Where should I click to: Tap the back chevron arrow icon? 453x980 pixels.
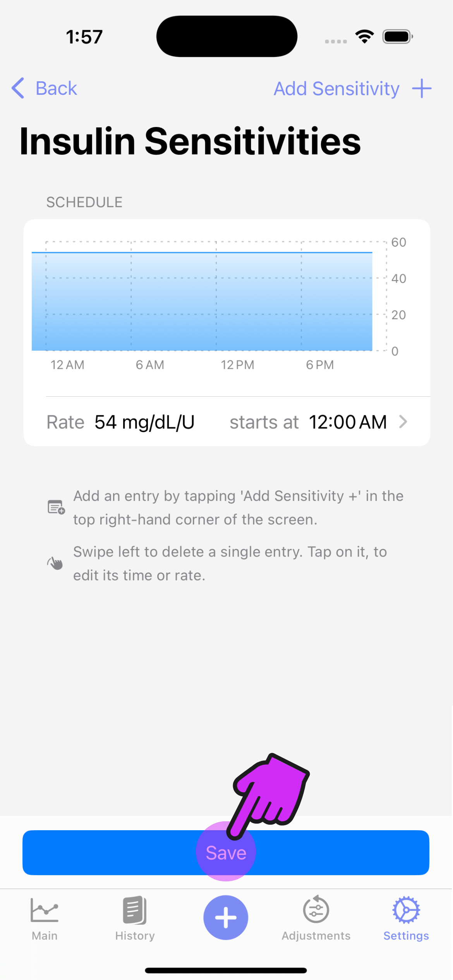[18, 88]
